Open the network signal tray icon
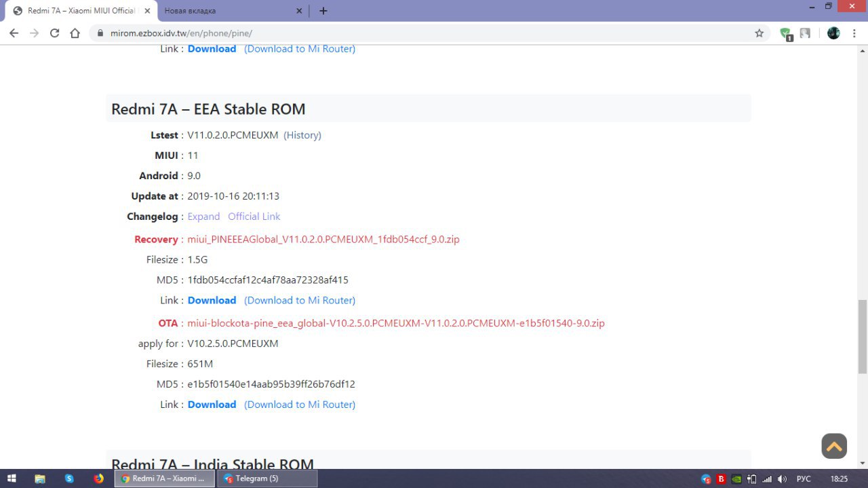Screen dimensions: 868x488 [767, 478]
